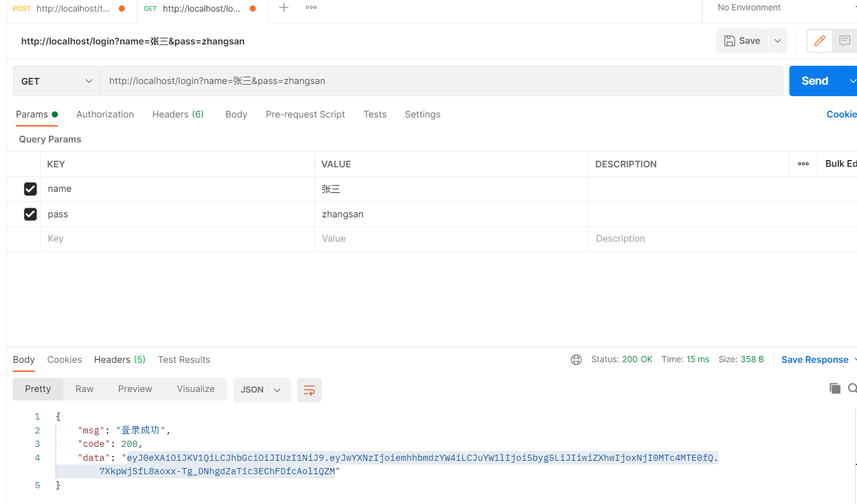The image size is (857, 504).
Task: Click the comment icon beside the pencil
Action: (x=844, y=41)
